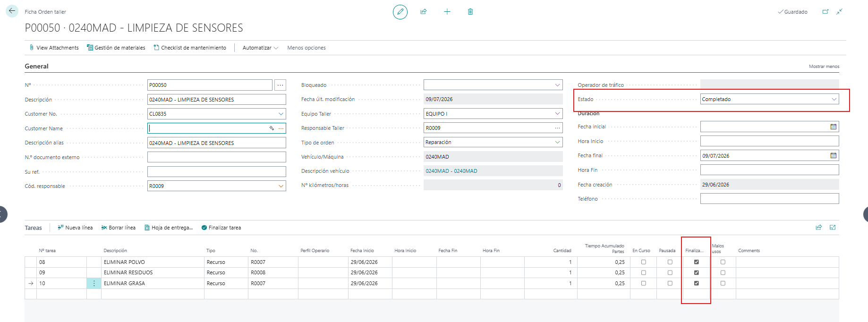
Task: Click the Fecha Inicio column header
Action: [x=362, y=251]
